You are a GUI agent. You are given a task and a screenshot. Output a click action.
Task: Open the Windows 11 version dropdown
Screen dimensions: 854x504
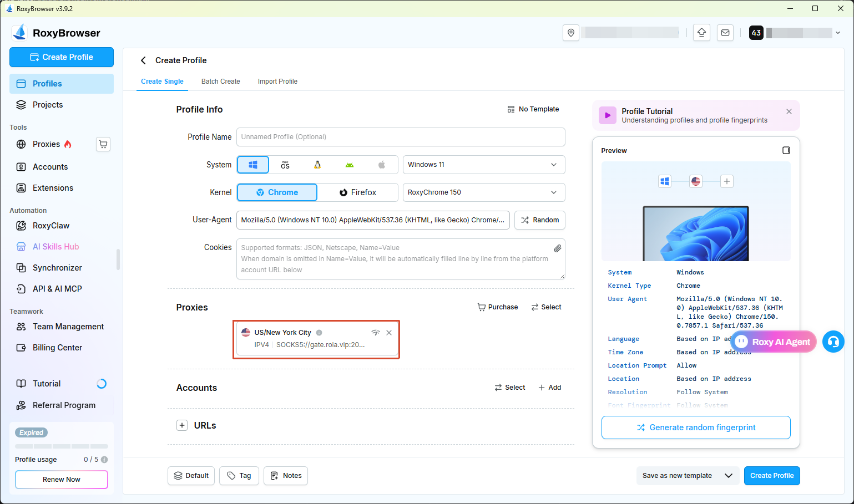point(484,165)
